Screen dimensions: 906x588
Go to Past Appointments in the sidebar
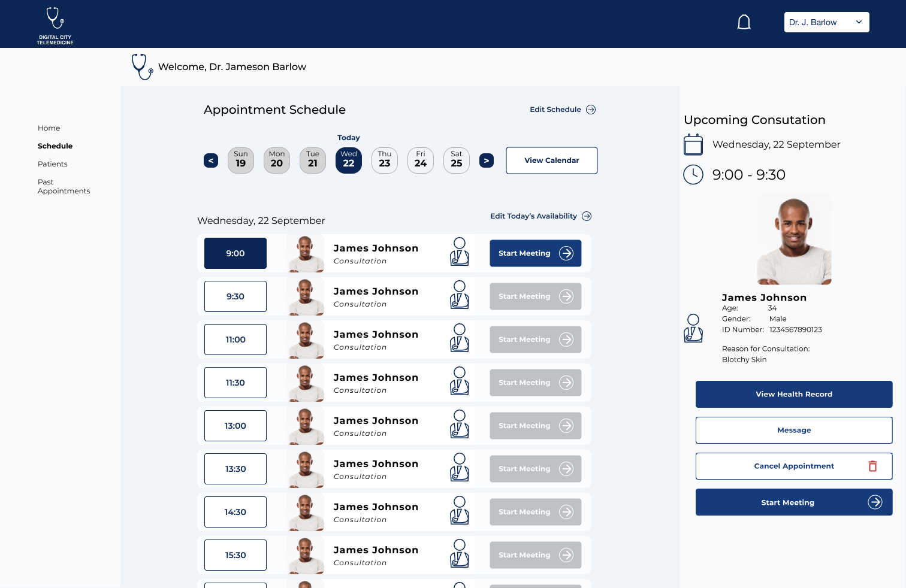pos(64,186)
